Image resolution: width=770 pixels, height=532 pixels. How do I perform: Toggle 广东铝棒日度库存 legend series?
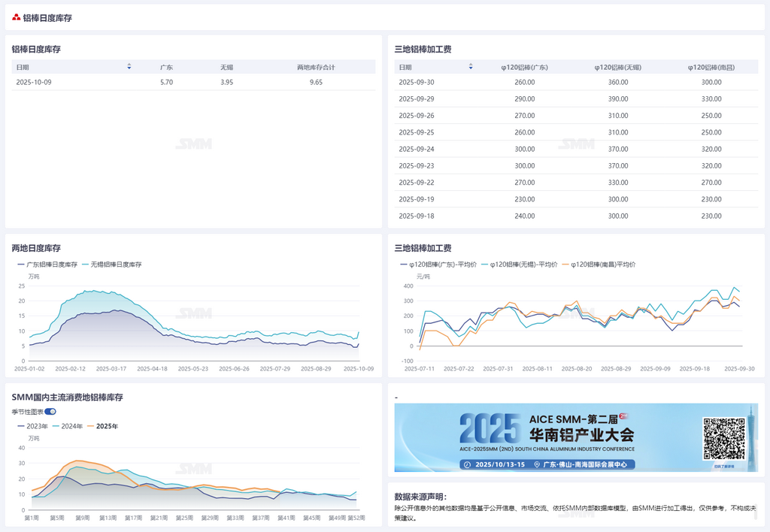pyautogui.click(x=47, y=264)
